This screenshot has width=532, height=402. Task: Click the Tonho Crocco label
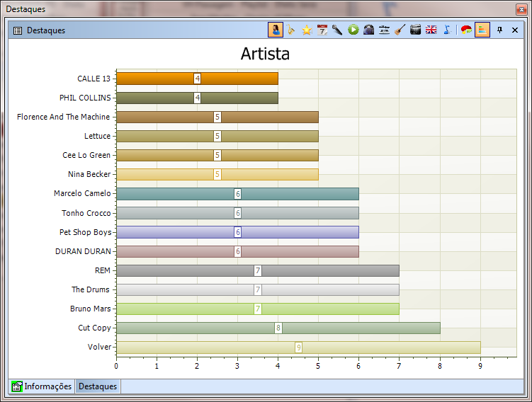point(86,213)
